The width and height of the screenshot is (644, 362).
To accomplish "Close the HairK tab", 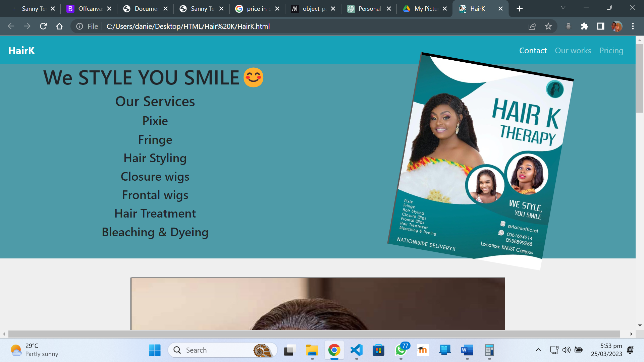I will 500,9.
